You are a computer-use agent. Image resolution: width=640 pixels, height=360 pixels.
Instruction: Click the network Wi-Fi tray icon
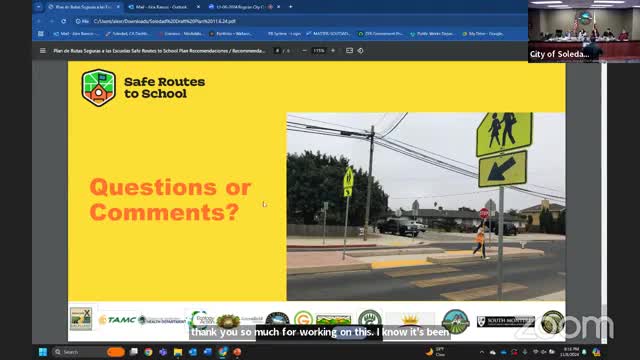536,352
